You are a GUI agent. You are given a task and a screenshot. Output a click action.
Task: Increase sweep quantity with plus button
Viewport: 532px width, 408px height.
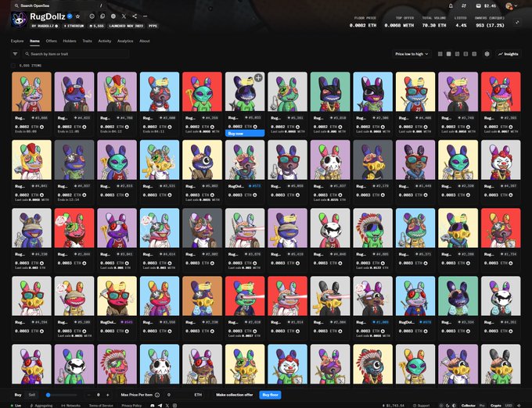107,395
